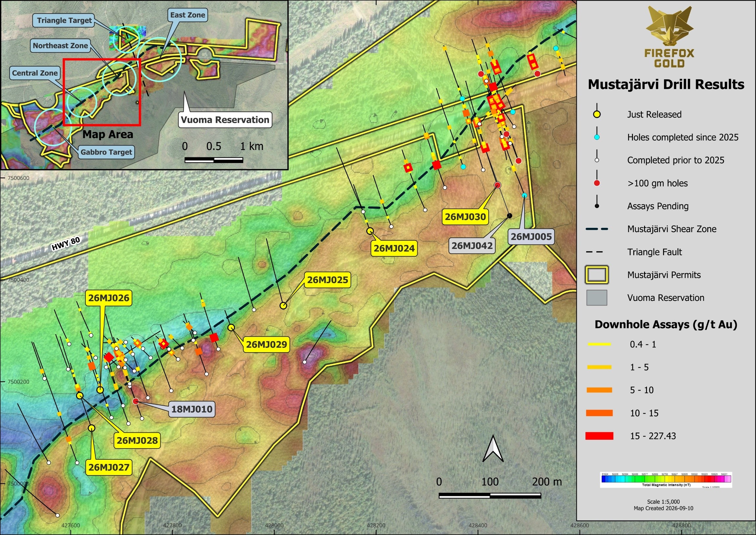Click the red Map Area rectangle in inset
Viewport: 756px width, 535px height.
(x=102, y=93)
